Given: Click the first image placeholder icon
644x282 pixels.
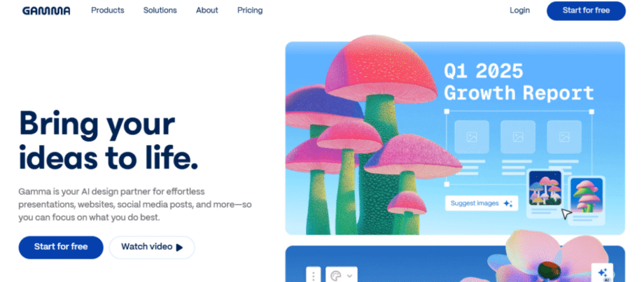Looking at the screenshot, I should click(x=472, y=137).
